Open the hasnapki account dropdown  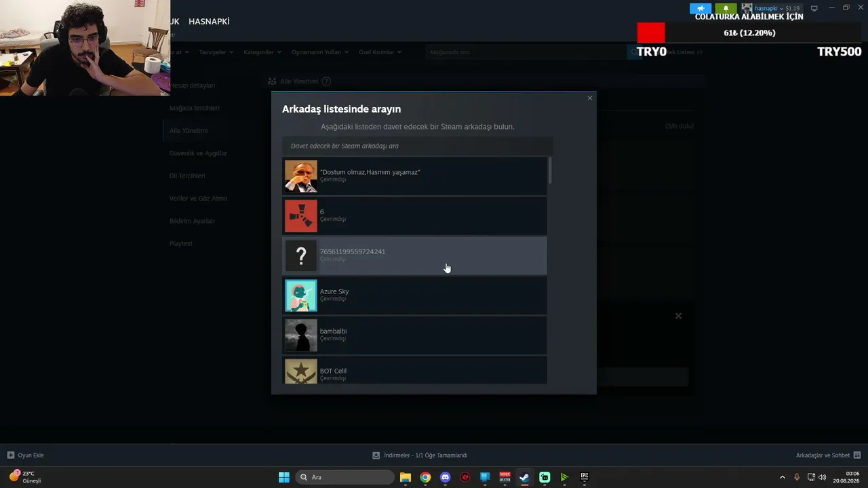771,8
